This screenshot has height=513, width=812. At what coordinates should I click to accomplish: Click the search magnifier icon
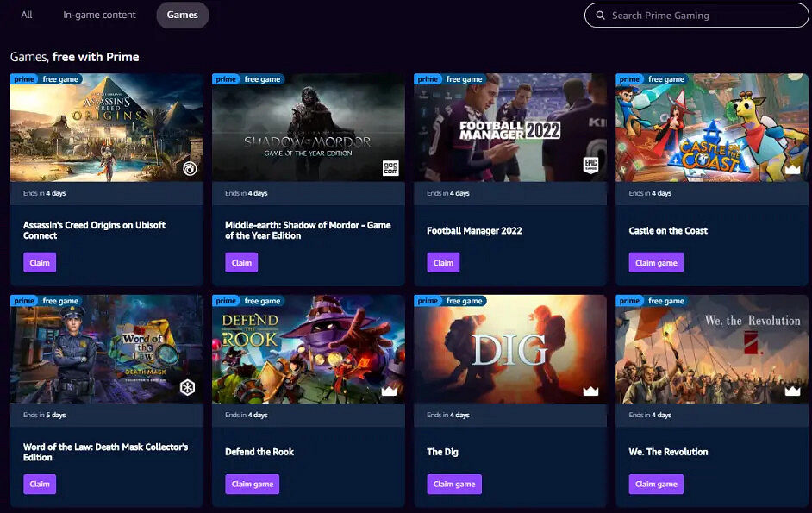(600, 16)
